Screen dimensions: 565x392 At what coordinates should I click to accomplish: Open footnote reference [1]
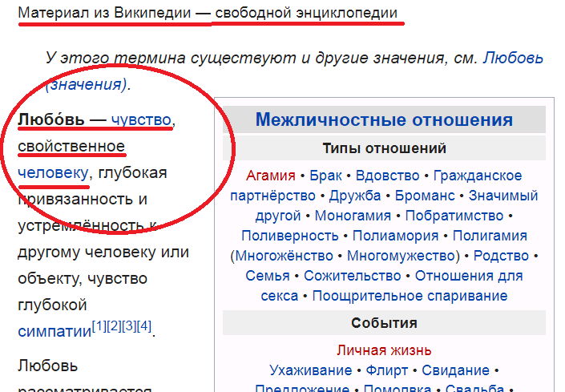click(99, 326)
